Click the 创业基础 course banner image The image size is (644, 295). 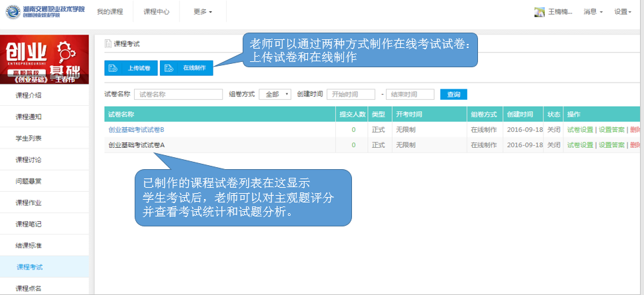coord(44,59)
